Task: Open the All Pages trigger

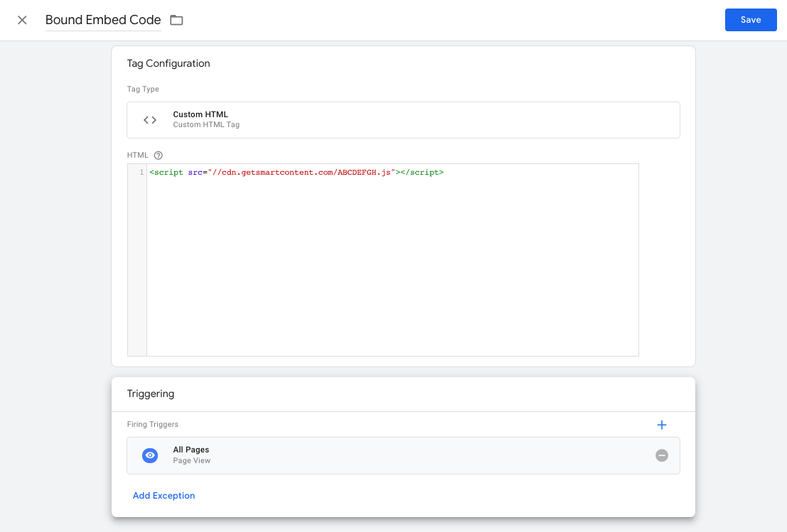Action: (403, 455)
